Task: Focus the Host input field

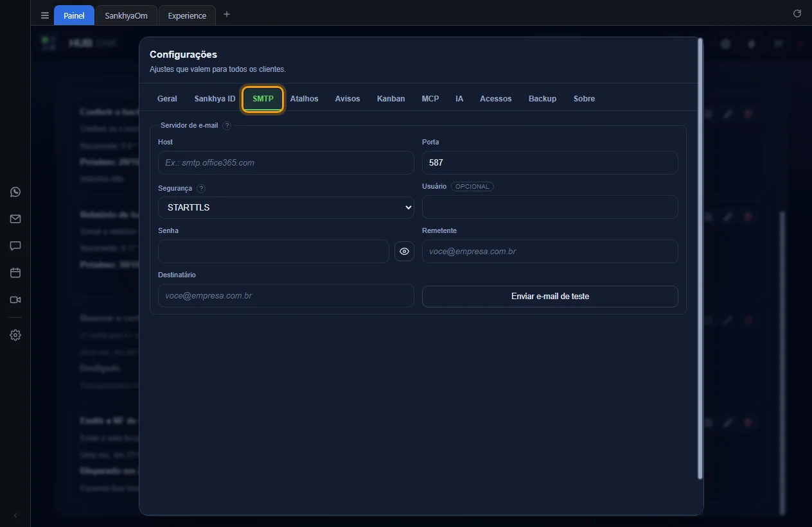Action: (286, 162)
